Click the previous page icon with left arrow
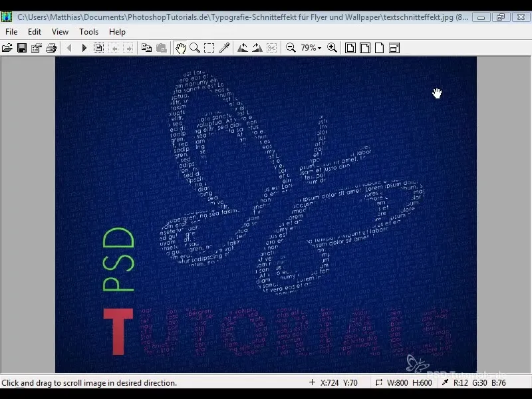Viewport: 532px width, 399px height. 114,48
